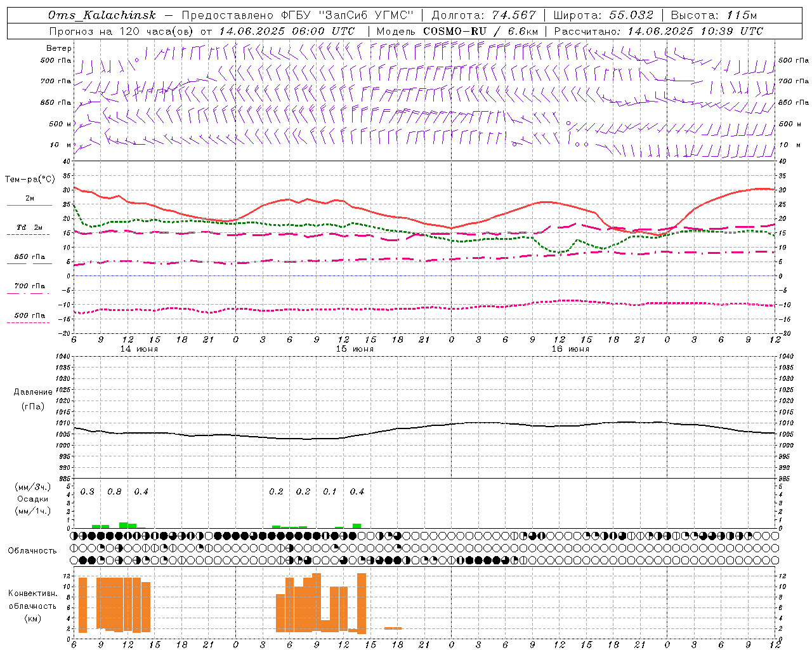Click the "(мм/3ч.)" precipitation unit label
Image resolution: width=812 pixels, height=650 pixels.
pos(32,487)
